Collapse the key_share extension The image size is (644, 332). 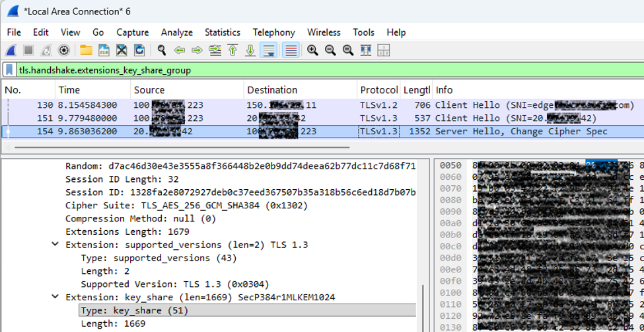coord(55,297)
